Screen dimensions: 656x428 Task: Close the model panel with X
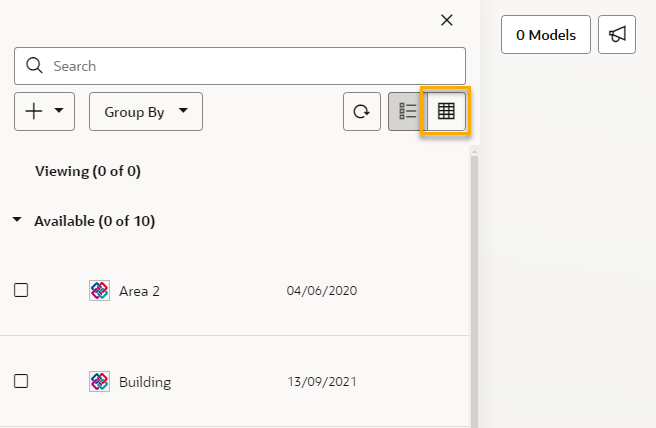[x=447, y=20]
